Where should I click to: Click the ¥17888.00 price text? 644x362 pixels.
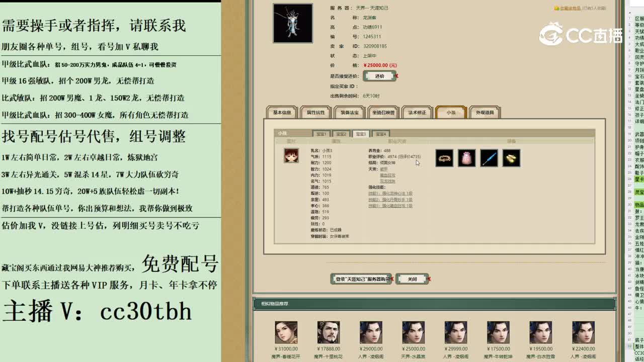click(328, 349)
